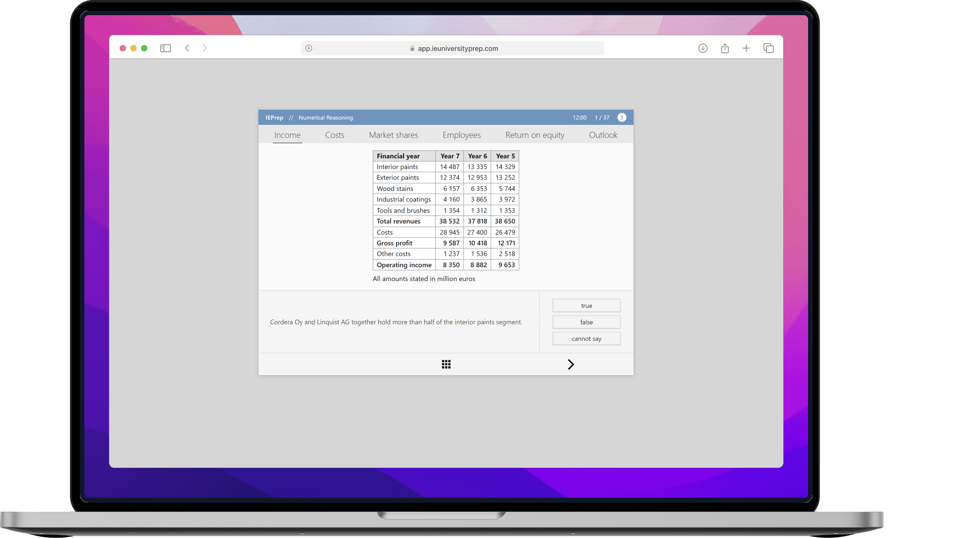
Task: Open the Market shares tab
Action: [x=393, y=135]
